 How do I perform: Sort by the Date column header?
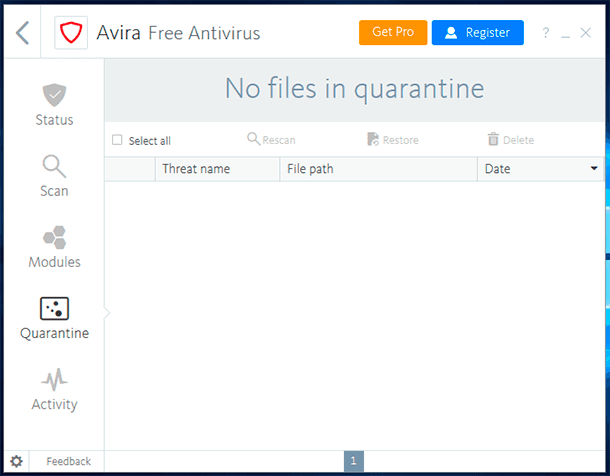(x=540, y=169)
